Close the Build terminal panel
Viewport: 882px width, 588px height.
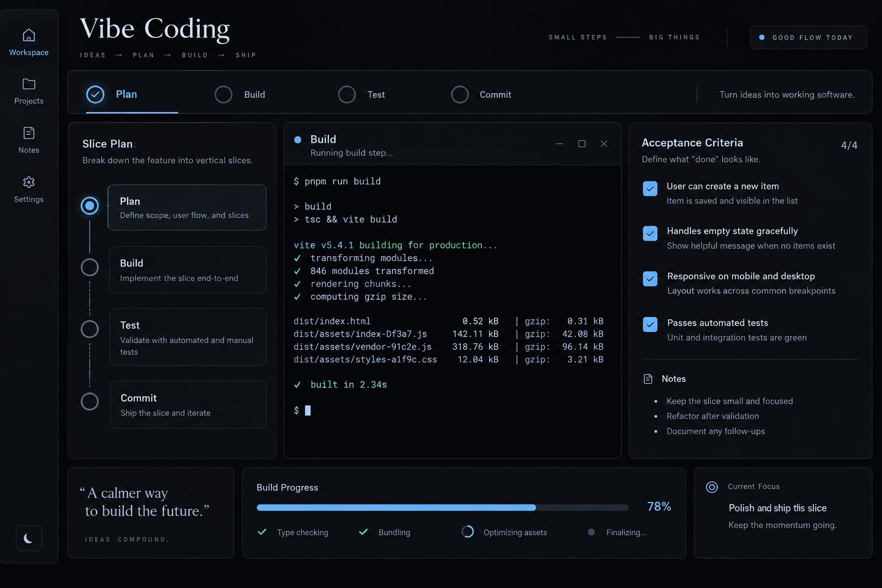pos(604,144)
